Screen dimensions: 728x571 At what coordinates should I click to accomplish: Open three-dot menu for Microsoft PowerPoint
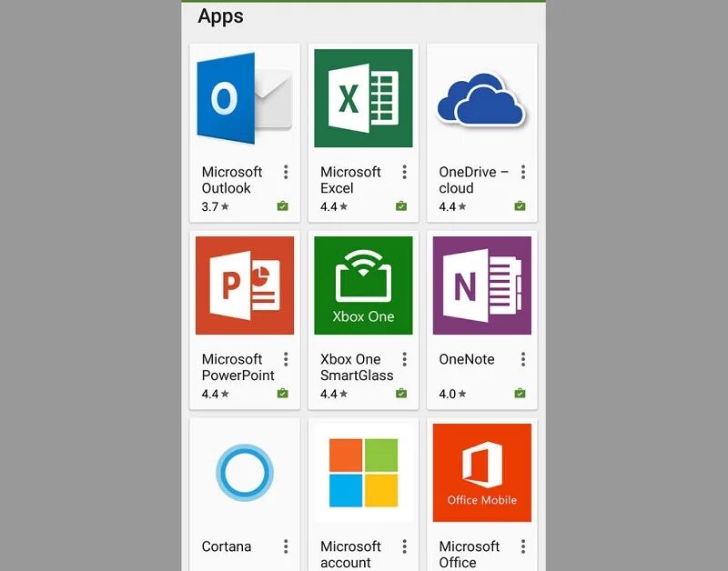286,359
